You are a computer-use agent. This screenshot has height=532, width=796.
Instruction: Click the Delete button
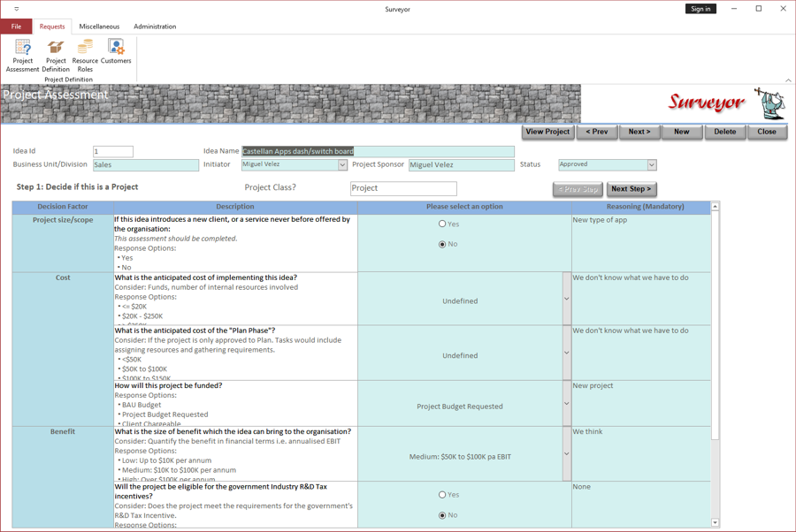[x=725, y=132]
